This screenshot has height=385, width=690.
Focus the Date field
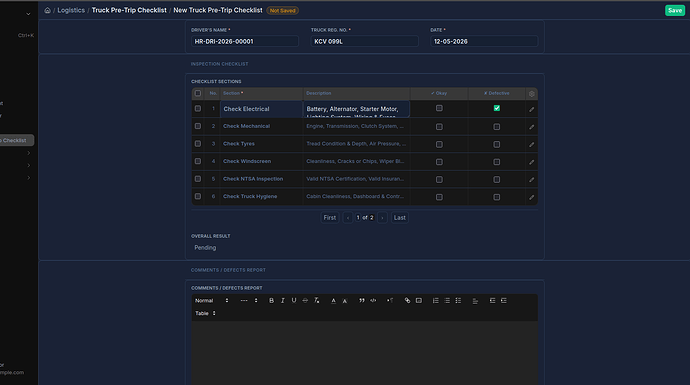[484, 41]
